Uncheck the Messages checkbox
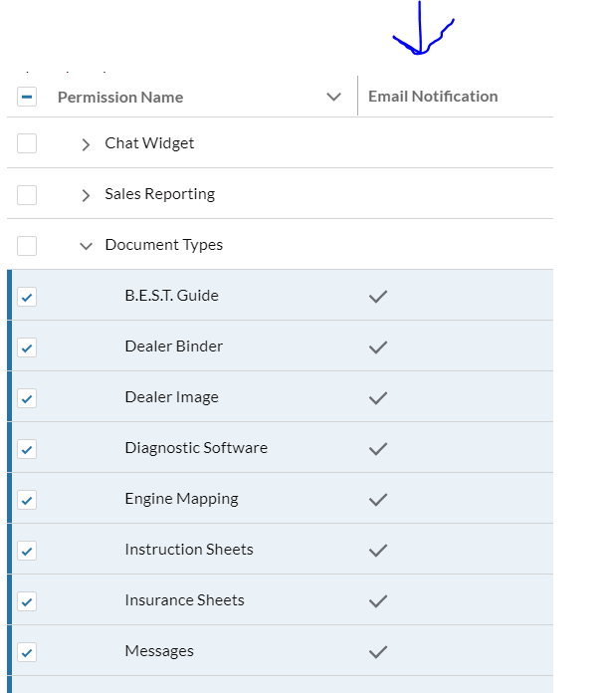The image size is (616, 693). 27,652
